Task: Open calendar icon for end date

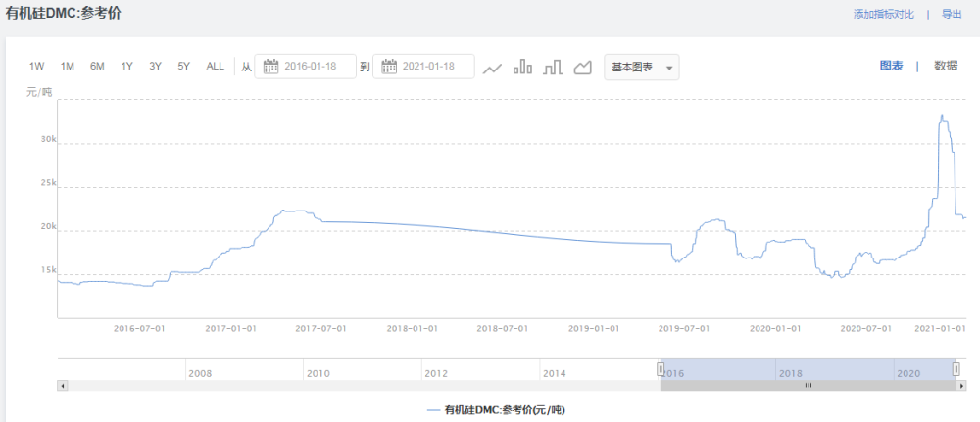Action: (389, 67)
